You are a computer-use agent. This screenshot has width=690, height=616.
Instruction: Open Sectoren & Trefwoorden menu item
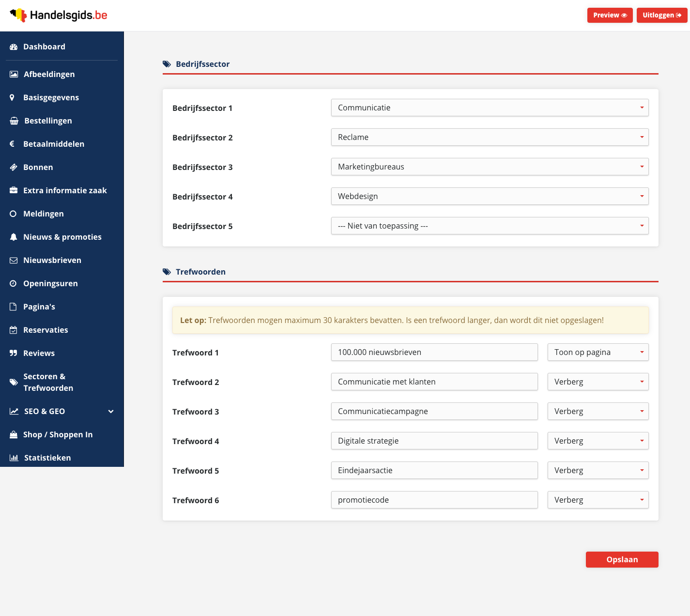point(62,382)
